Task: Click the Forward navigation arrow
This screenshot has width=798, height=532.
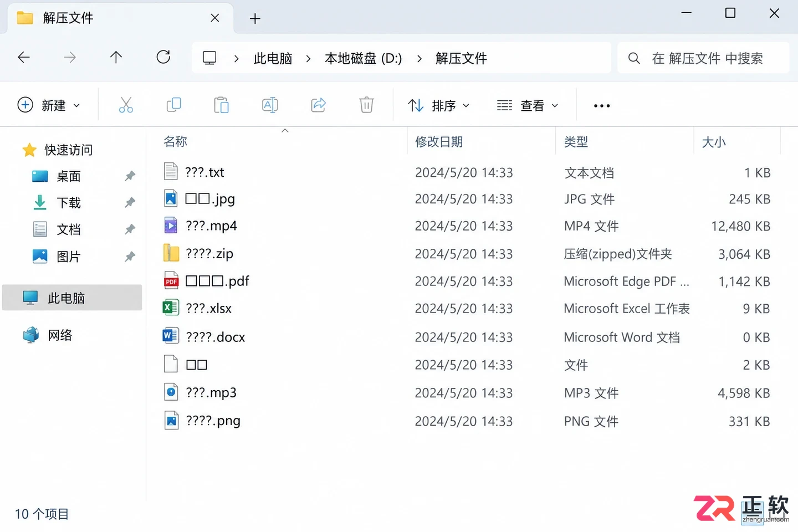Action: (70, 57)
